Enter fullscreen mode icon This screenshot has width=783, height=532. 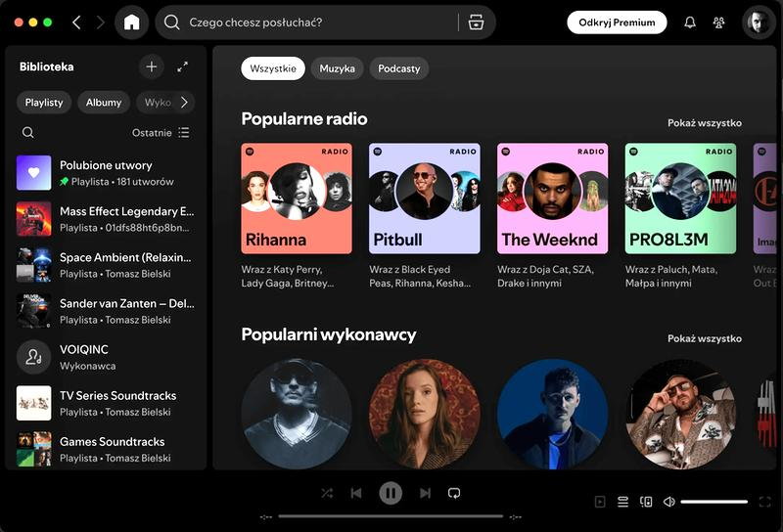point(764,502)
